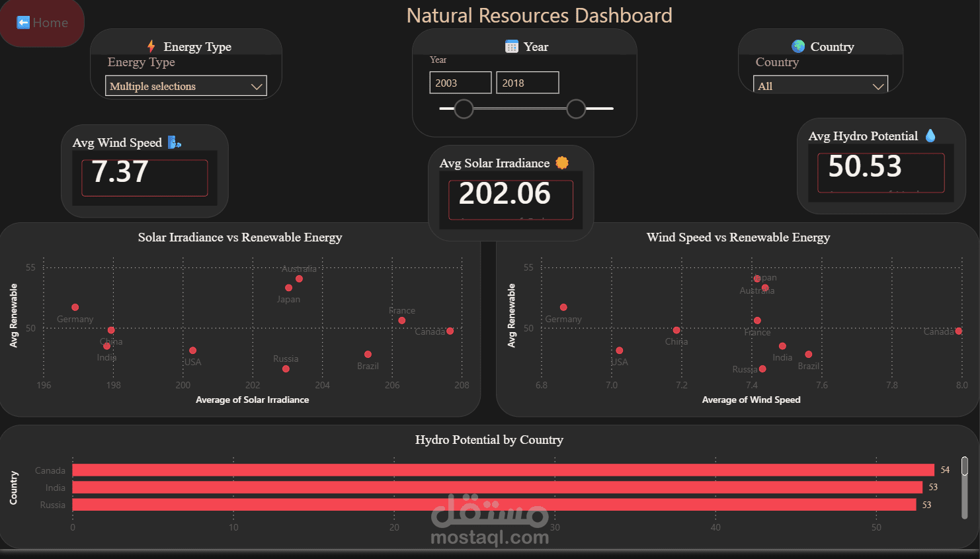Click the Brazil point in Solar Irradiance scatter
The width and height of the screenshot is (980, 559).
tap(368, 355)
